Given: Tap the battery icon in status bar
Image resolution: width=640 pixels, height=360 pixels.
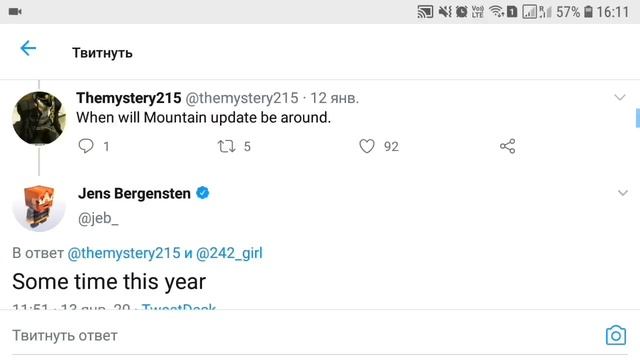Looking at the screenshot, I should pos(588,11).
